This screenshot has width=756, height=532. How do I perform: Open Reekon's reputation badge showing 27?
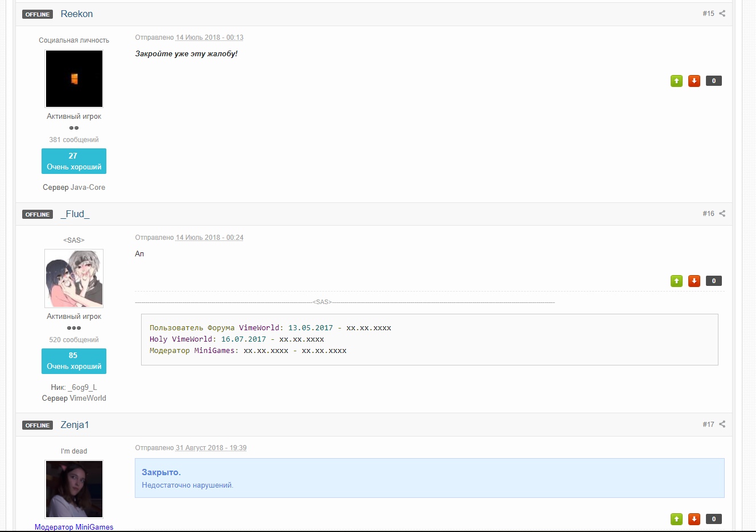(x=74, y=161)
